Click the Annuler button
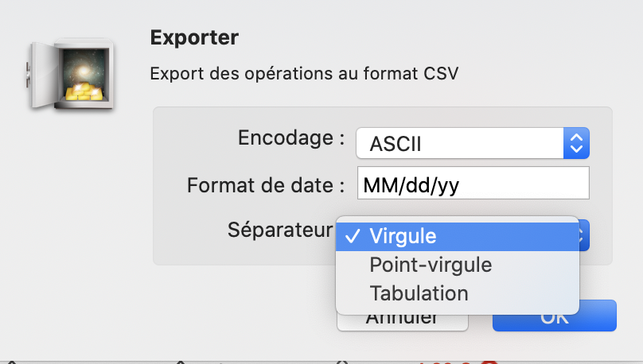This screenshot has width=643, height=364. (x=403, y=322)
